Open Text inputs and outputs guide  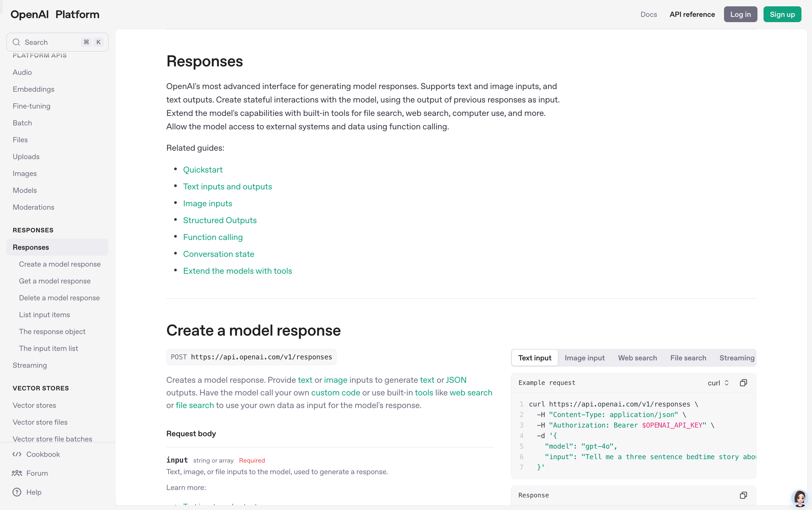(227, 187)
